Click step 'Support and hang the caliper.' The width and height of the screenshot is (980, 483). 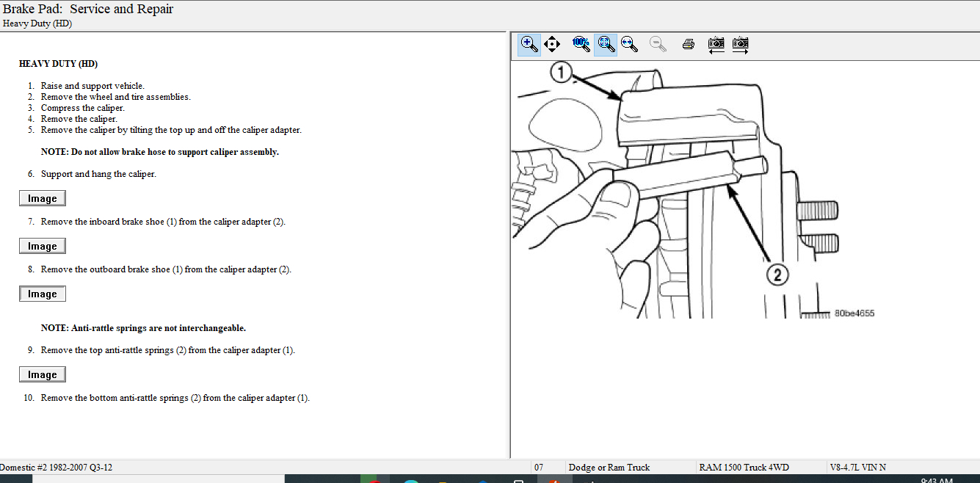click(x=98, y=174)
